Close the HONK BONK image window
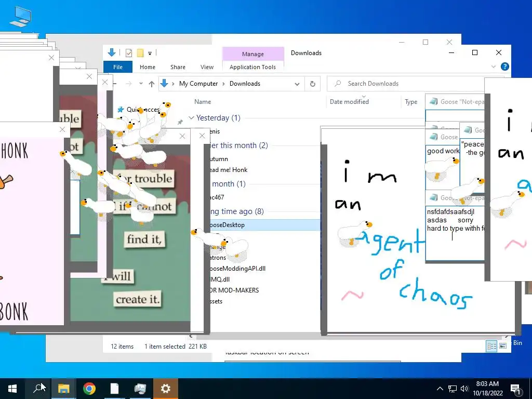This screenshot has height=399, width=532. [x=62, y=129]
